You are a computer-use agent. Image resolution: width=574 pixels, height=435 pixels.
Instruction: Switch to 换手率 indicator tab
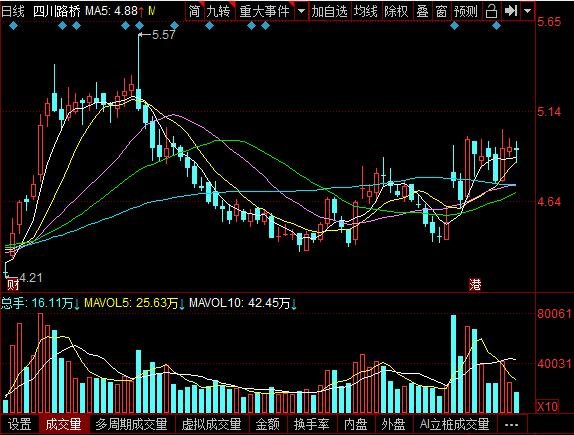pyautogui.click(x=311, y=425)
